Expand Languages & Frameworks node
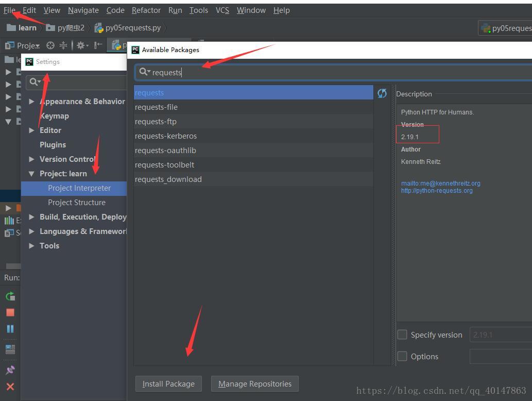This screenshot has height=401, width=532. pos(31,231)
